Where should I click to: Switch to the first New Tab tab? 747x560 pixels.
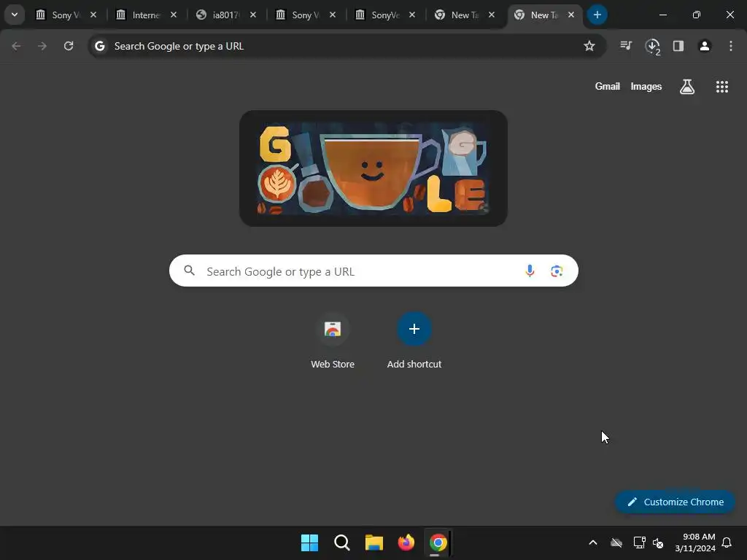[465, 15]
